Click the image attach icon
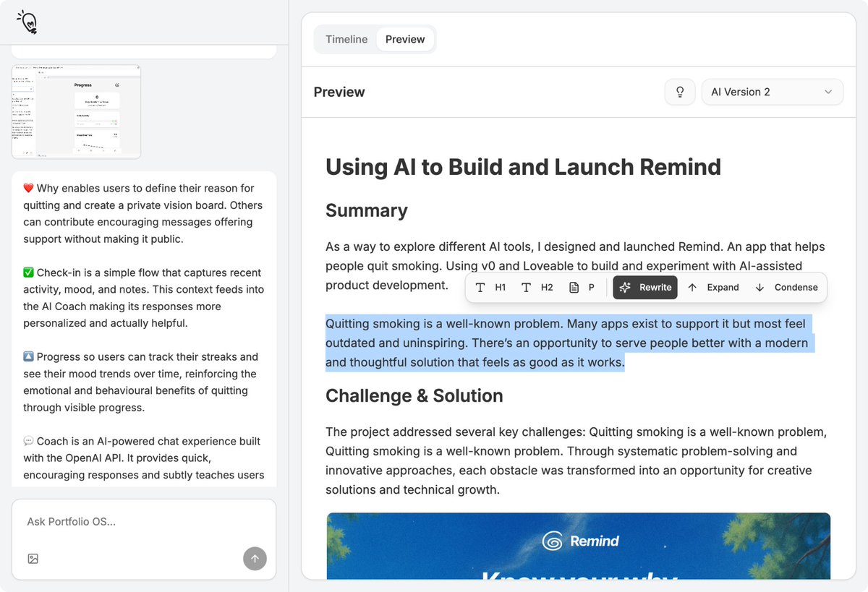 tap(33, 559)
